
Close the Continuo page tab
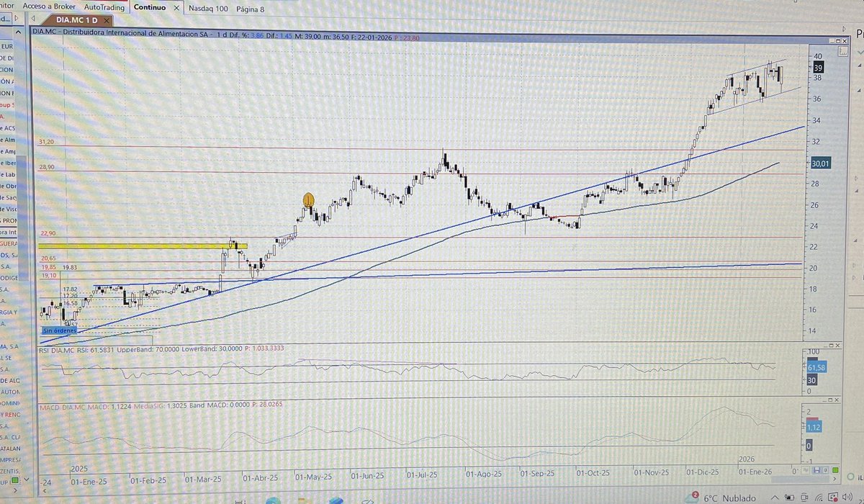pos(177,7)
